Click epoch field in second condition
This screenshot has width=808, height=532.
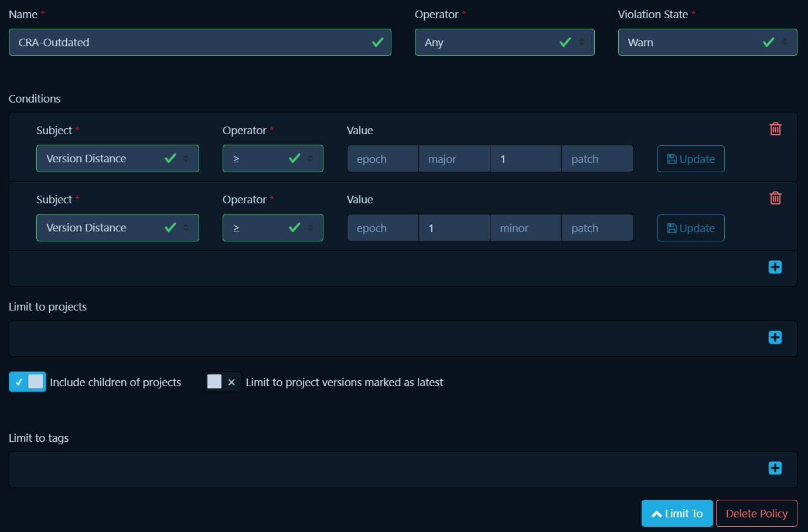pos(383,228)
